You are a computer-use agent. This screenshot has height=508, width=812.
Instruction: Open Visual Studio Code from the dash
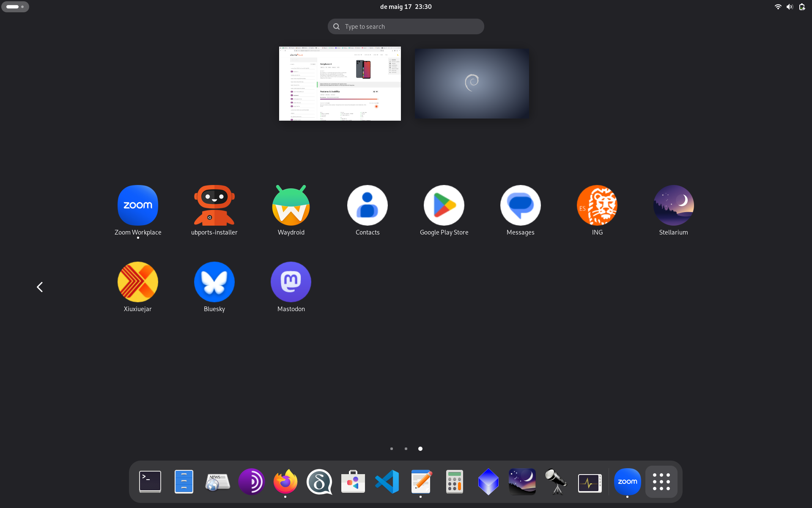(x=387, y=482)
